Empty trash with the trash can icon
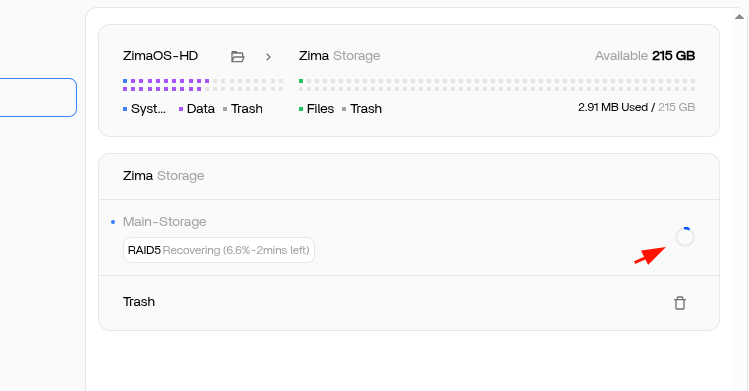 [680, 303]
